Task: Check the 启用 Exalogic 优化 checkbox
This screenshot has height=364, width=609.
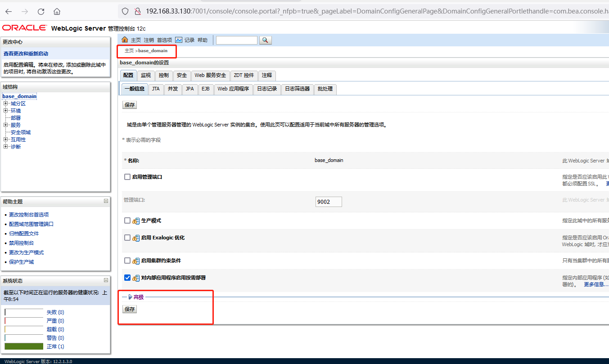Action: [127, 238]
